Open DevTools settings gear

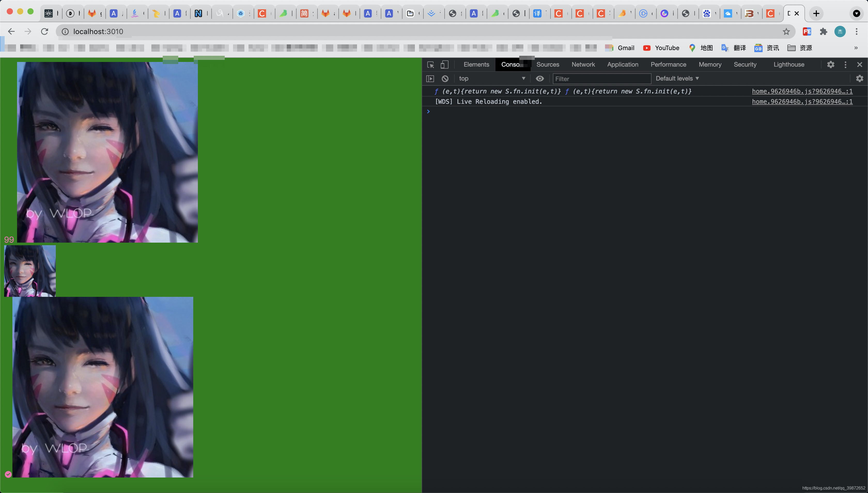[x=830, y=64]
